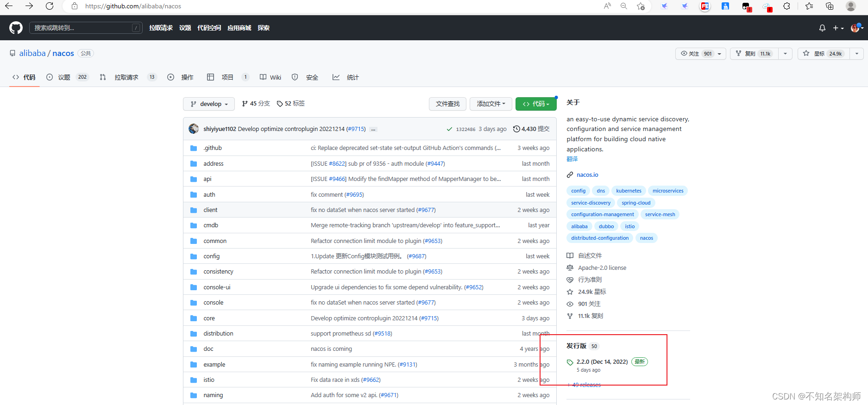Expand the star lists dropdown arrow

(857, 54)
